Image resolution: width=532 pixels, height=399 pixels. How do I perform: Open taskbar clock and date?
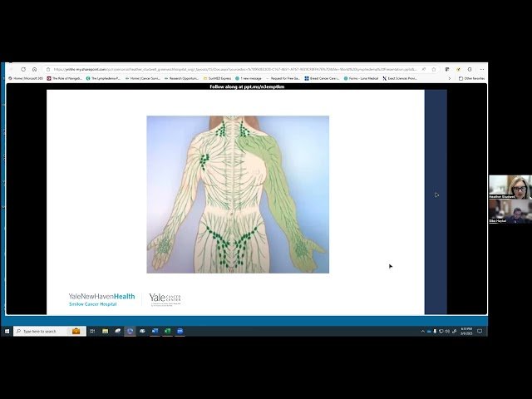click(x=466, y=331)
